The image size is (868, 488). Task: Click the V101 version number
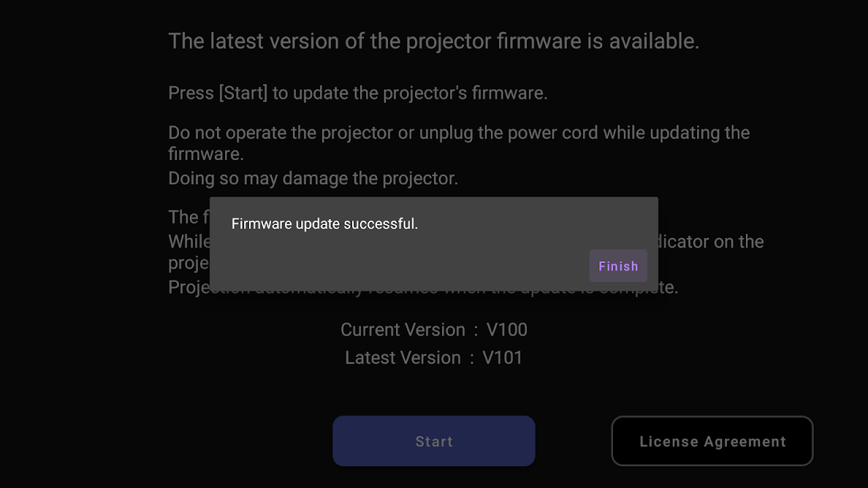(502, 358)
